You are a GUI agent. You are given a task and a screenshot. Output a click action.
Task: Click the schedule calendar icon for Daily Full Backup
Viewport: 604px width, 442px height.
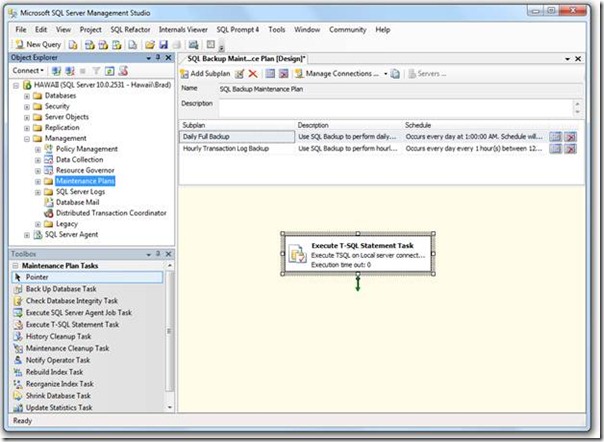tap(555, 136)
